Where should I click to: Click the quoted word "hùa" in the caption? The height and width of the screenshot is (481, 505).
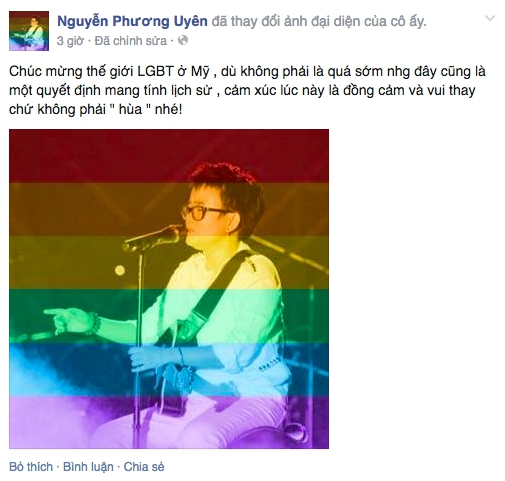pos(131,109)
